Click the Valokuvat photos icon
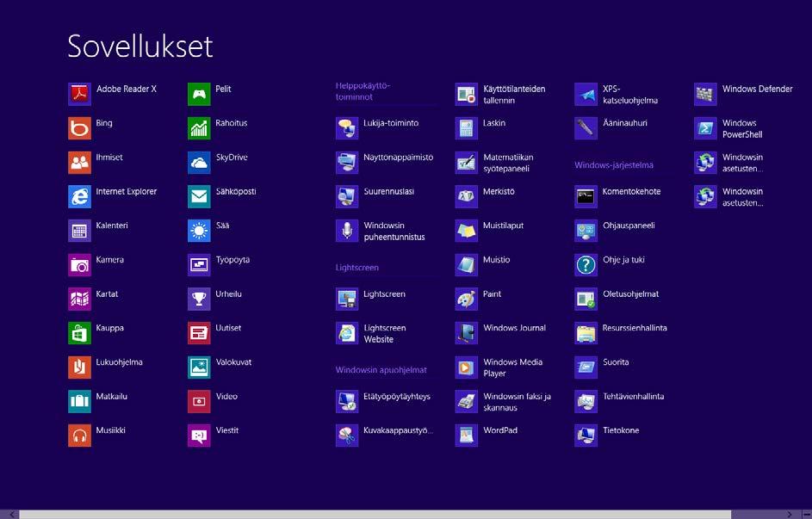This screenshot has height=519, width=812. [199, 368]
